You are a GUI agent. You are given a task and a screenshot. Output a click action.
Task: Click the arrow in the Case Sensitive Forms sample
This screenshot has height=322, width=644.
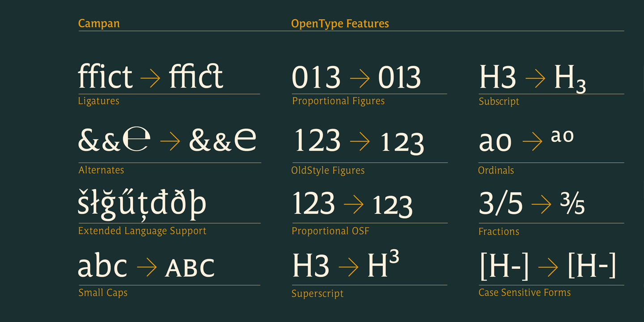click(548, 268)
